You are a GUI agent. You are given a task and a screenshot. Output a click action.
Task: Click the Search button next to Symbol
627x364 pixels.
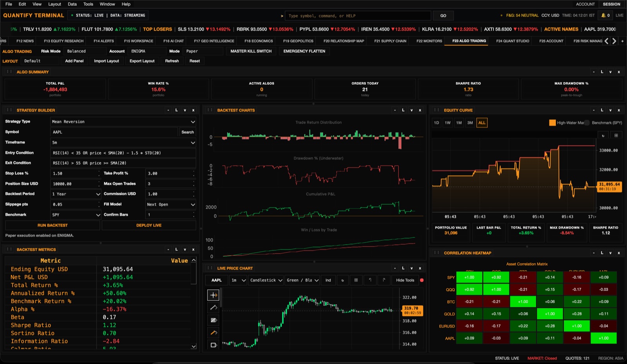188,132
